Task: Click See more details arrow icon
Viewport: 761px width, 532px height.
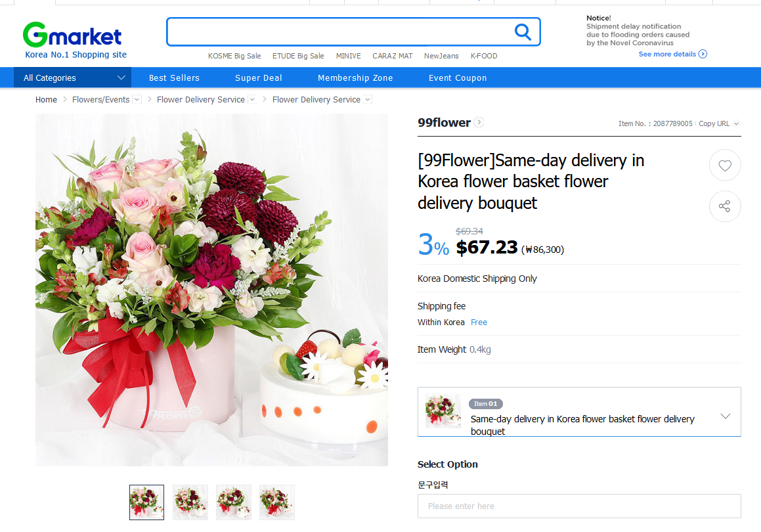Action: (703, 54)
